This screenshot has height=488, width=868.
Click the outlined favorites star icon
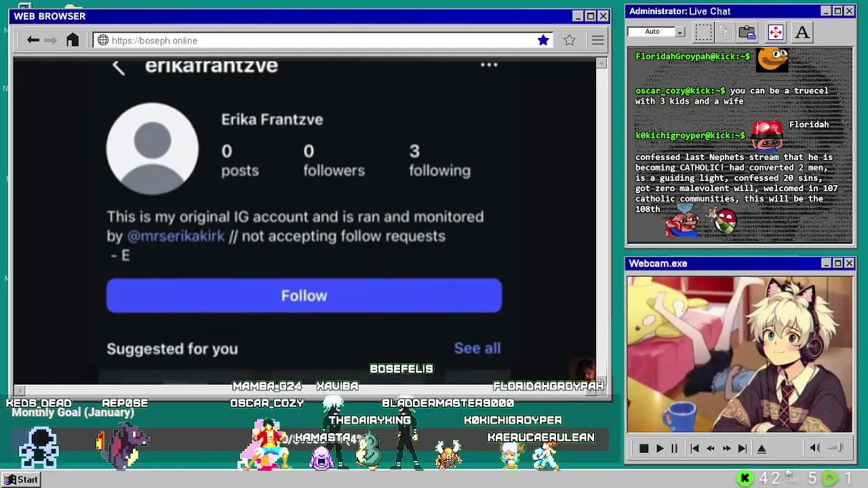coord(570,40)
